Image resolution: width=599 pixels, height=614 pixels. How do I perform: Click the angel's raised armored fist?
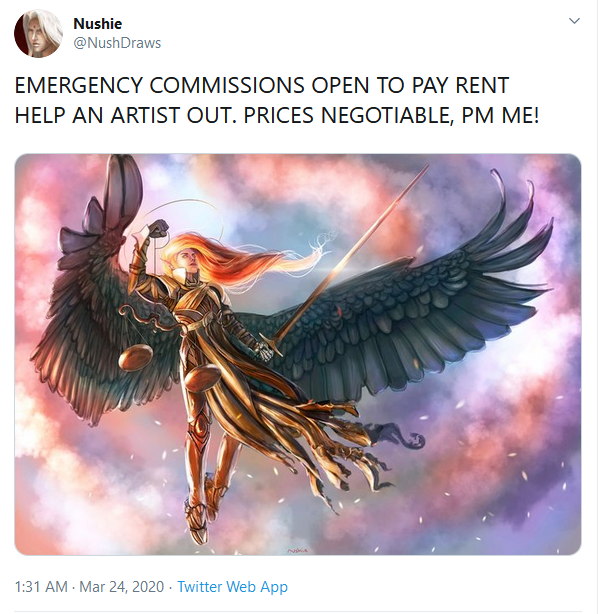coord(157,228)
